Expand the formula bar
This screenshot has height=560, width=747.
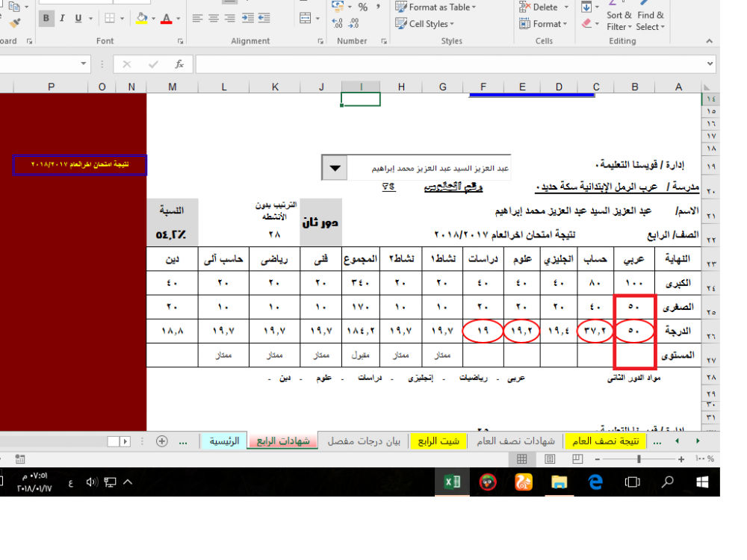click(710, 63)
